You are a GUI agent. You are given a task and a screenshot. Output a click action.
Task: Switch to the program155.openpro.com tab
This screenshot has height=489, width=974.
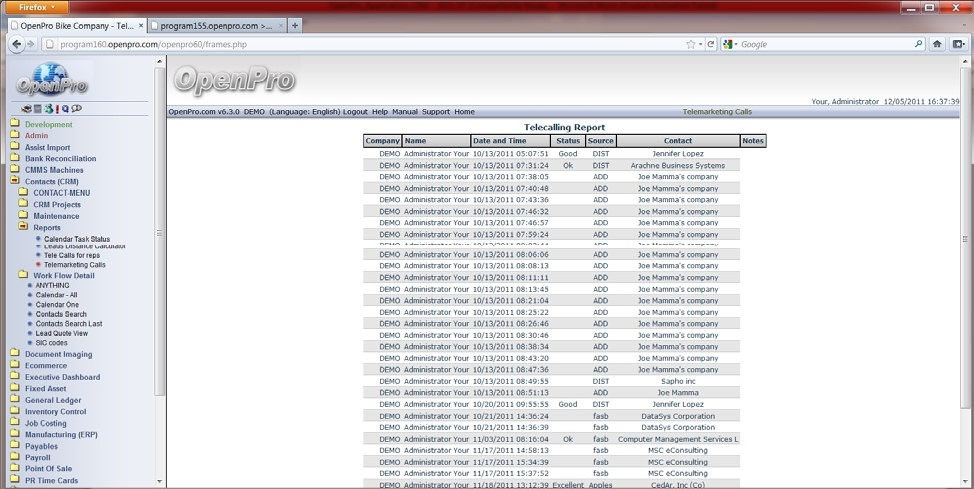click(216, 26)
